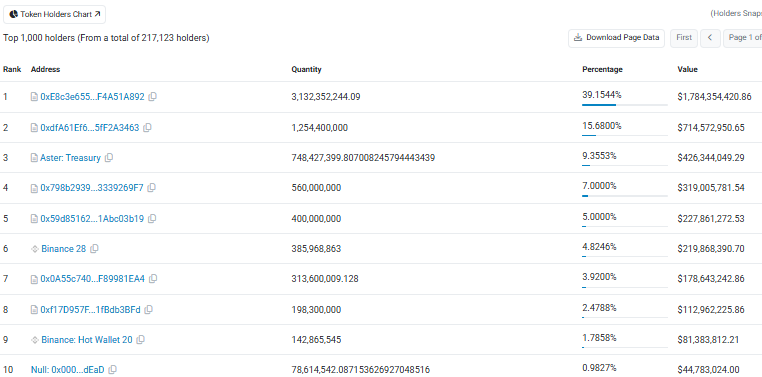Open address 0x0A55c740...F89981EA4
Viewport: 762px width, 377px height.
click(x=92, y=279)
